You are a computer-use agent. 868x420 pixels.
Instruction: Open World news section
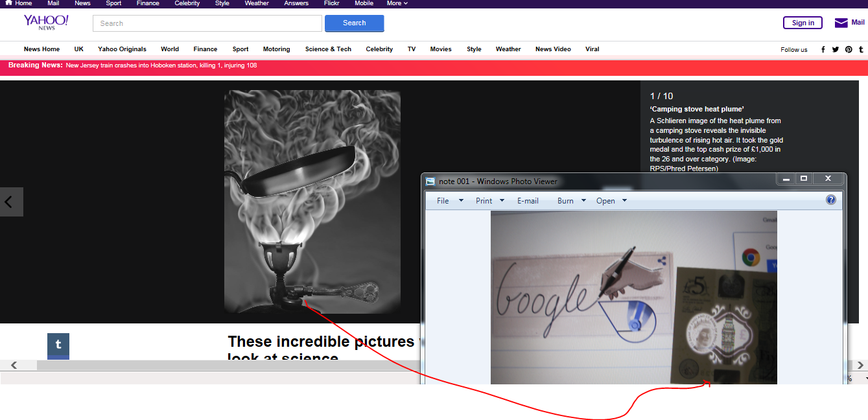(170, 49)
